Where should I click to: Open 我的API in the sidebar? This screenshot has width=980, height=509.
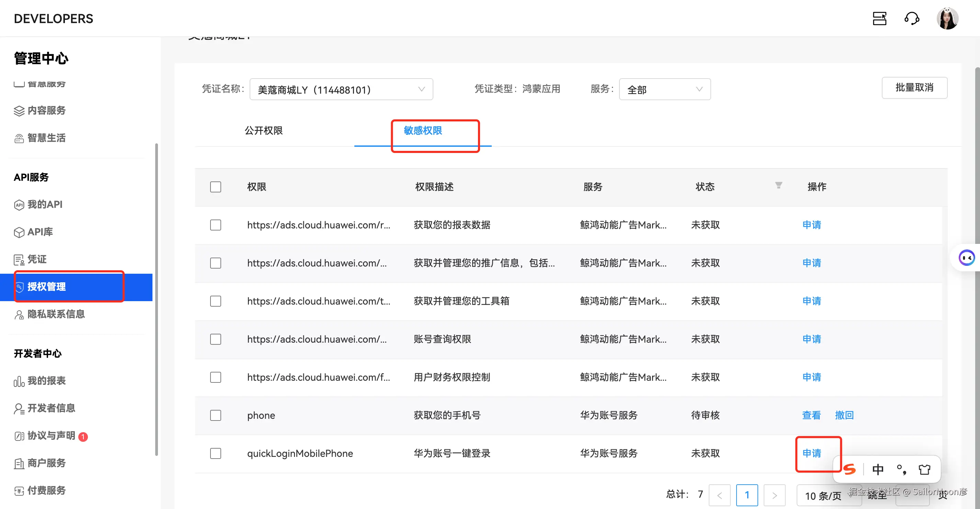pos(45,204)
